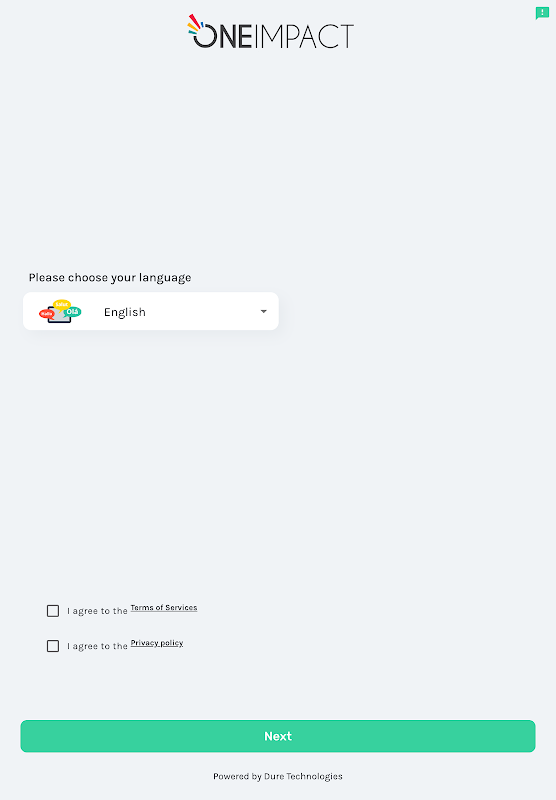Open the Terms of Services link
The width and height of the screenshot is (556, 800).
click(x=164, y=608)
